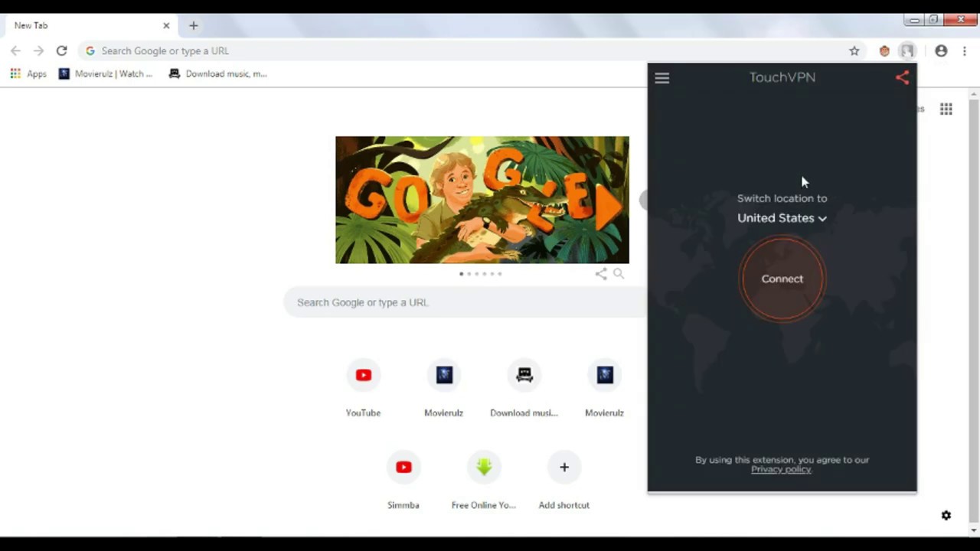Click the orange extension icon in toolbar
The image size is (980, 551).
(x=884, y=51)
